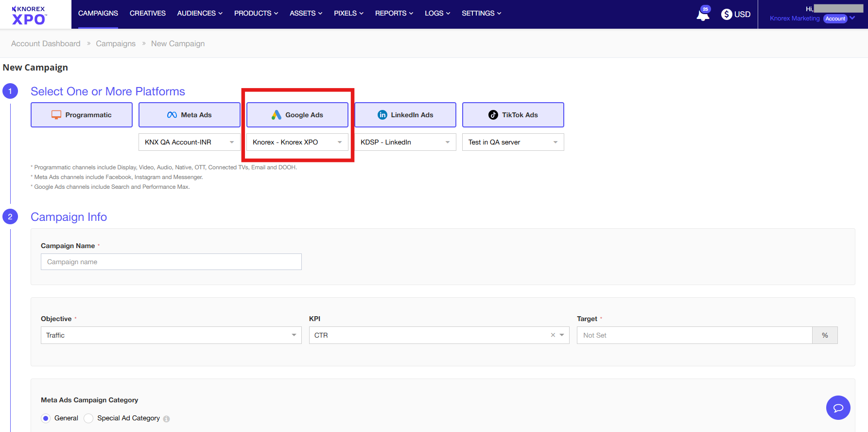This screenshot has width=868, height=432.
Task: Select the Programmatic platform button
Action: tap(82, 115)
